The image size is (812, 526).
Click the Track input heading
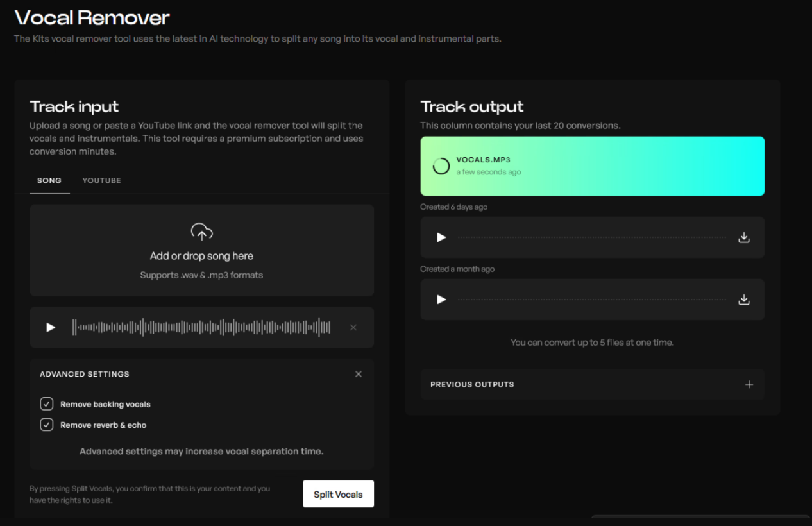74,106
